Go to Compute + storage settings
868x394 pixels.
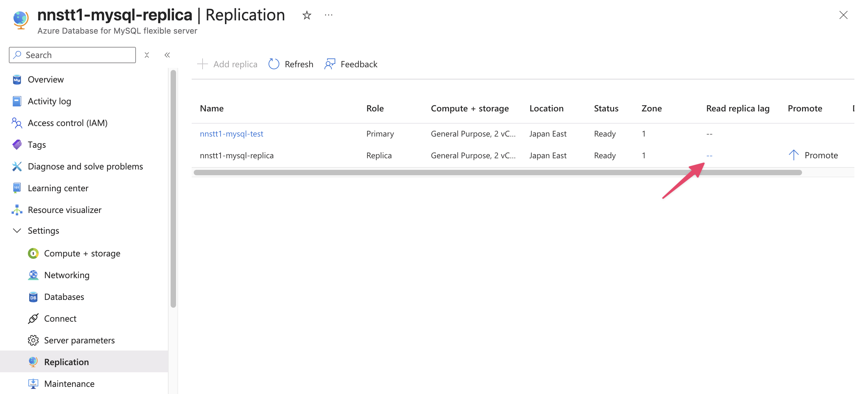coord(82,253)
